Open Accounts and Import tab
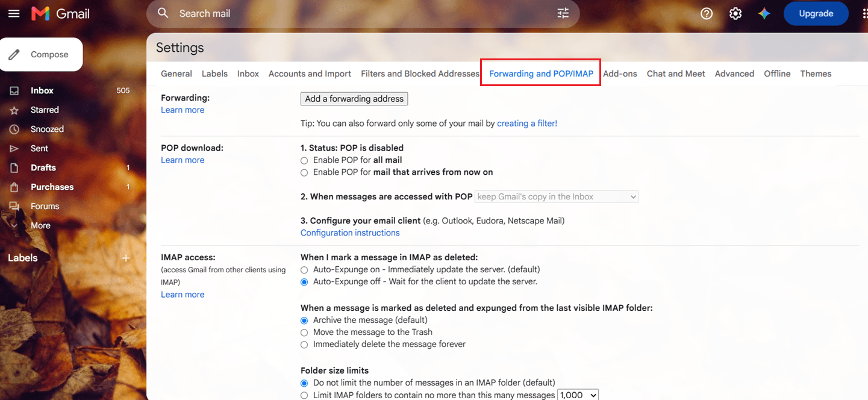The height and width of the screenshot is (400, 868). (310, 73)
